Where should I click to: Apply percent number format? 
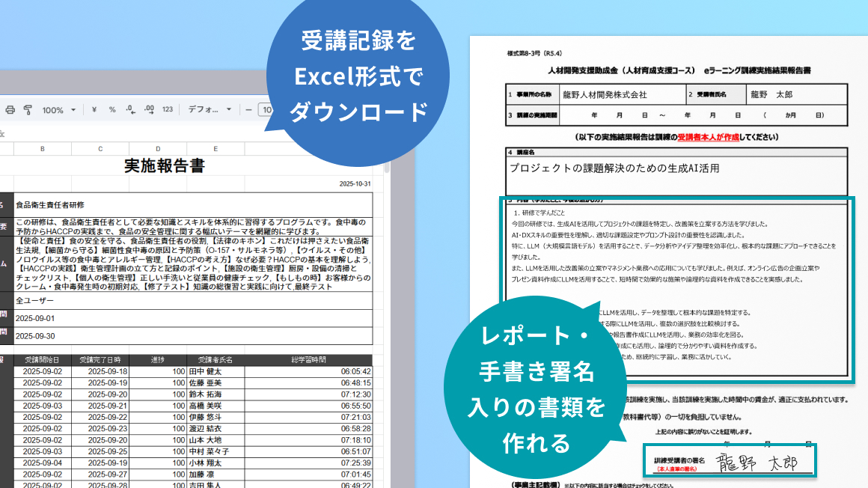[x=112, y=110]
